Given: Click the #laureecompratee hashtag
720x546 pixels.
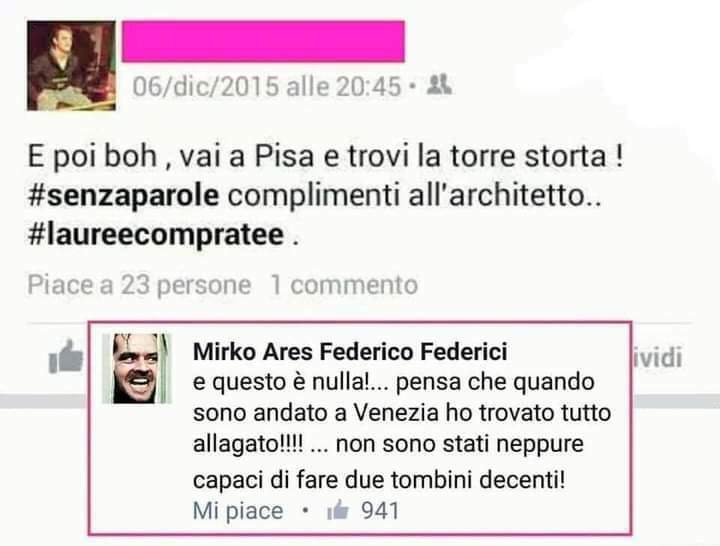Looking at the screenshot, I should [156, 235].
